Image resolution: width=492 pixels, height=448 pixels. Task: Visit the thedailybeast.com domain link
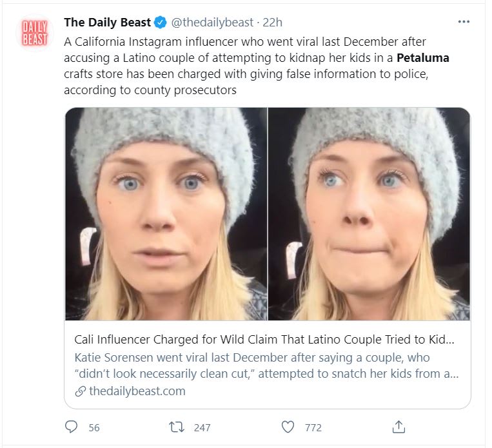[137, 391]
